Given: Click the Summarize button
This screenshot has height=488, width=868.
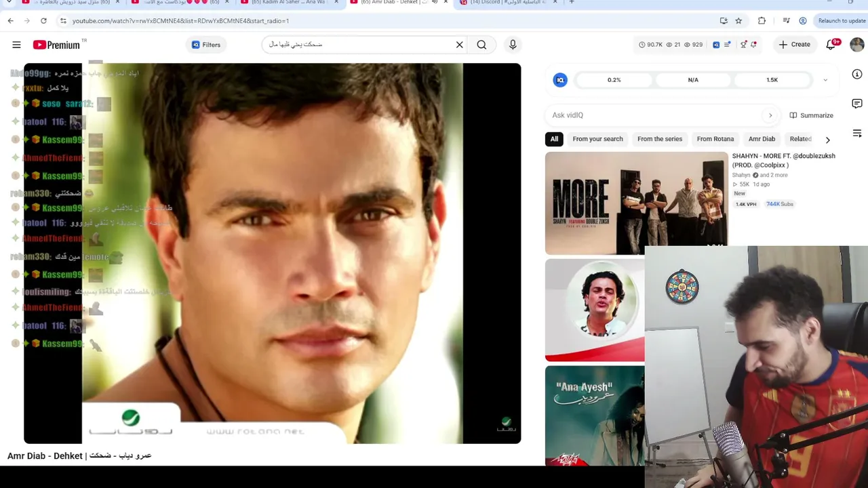Looking at the screenshot, I should click(811, 115).
